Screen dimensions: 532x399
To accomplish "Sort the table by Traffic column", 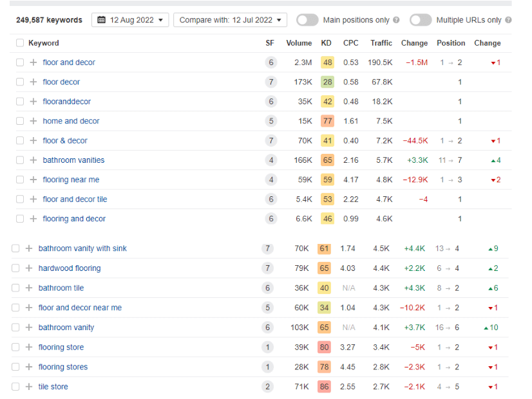I will (x=381, y=43).
